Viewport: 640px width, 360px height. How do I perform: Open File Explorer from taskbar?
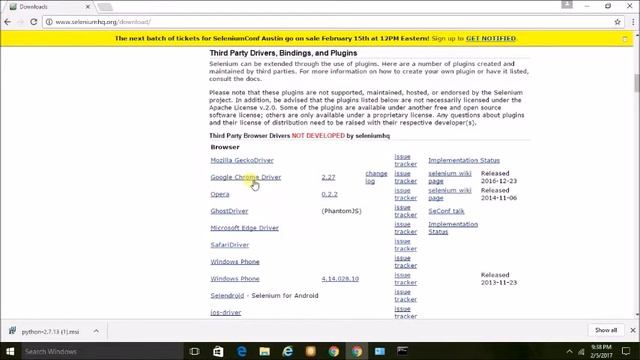pyautogui.click(x=264, y=351)
